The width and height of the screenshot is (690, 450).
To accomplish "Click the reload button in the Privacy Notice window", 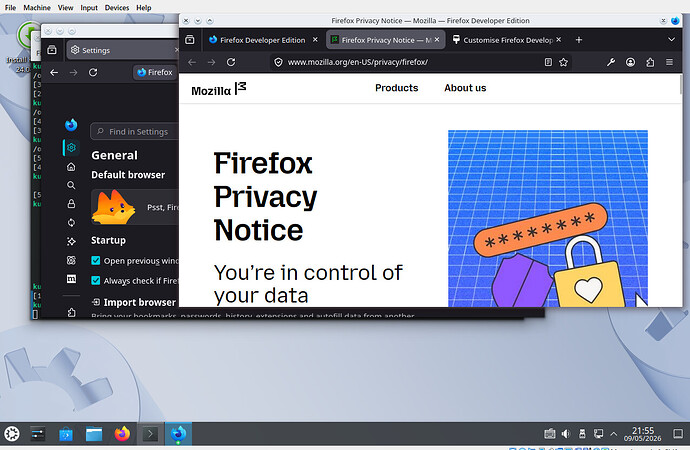I will click(x=231, y=62).
